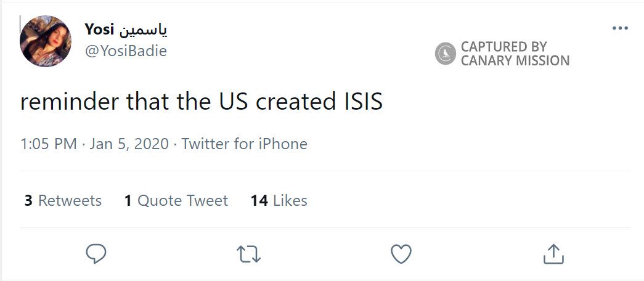Click the Canary Mission bird logo
This screenshot has height=281, width=644.
click(x=445, y=54)
